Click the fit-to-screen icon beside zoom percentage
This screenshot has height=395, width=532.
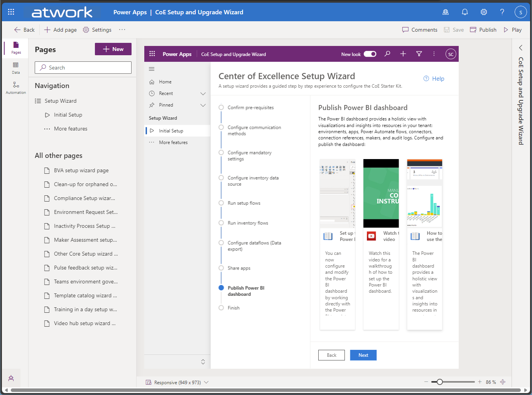tap(503, 382)
